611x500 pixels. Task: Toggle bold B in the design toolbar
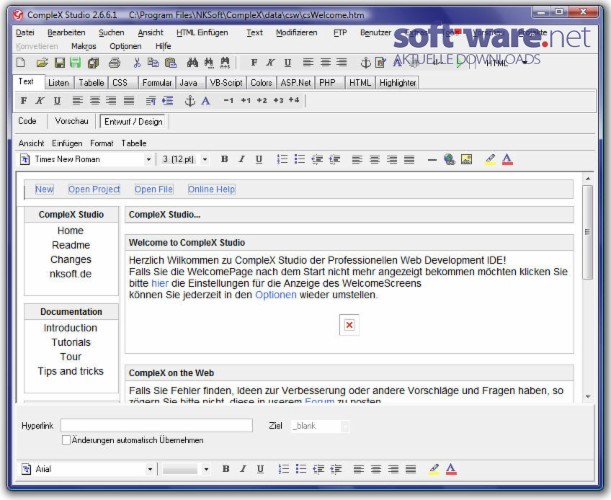(224, 159)
